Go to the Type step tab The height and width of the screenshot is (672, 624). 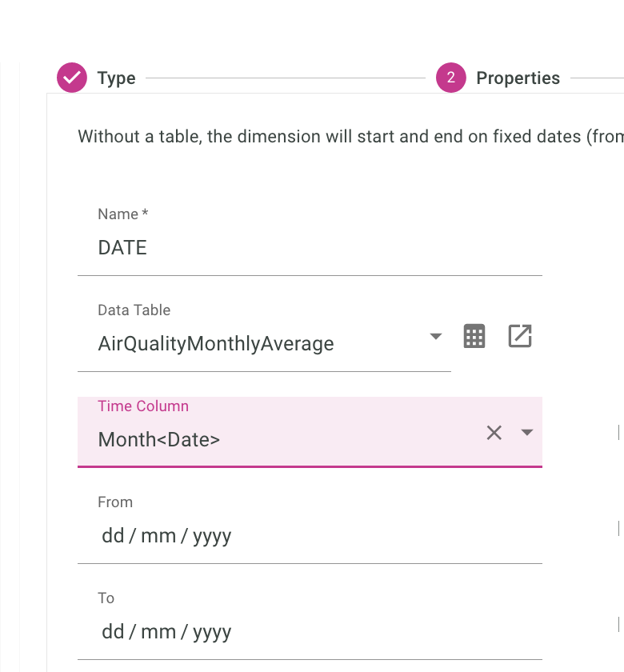pos(116,78)
